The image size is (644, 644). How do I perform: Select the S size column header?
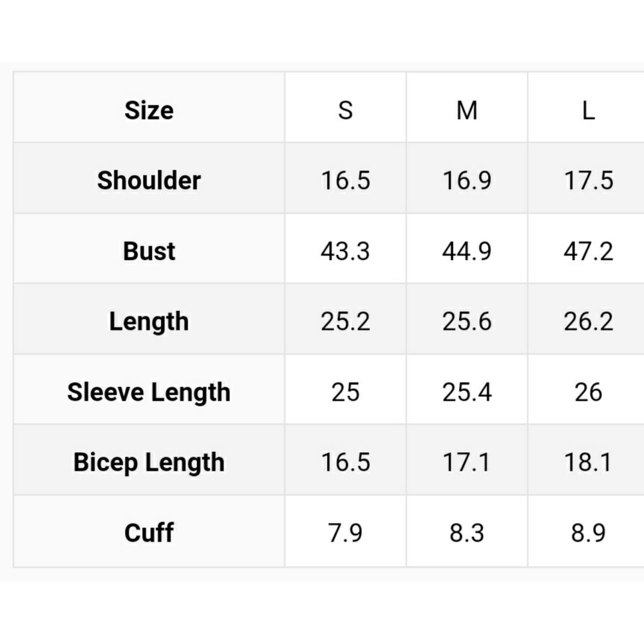tap(345, 110)
